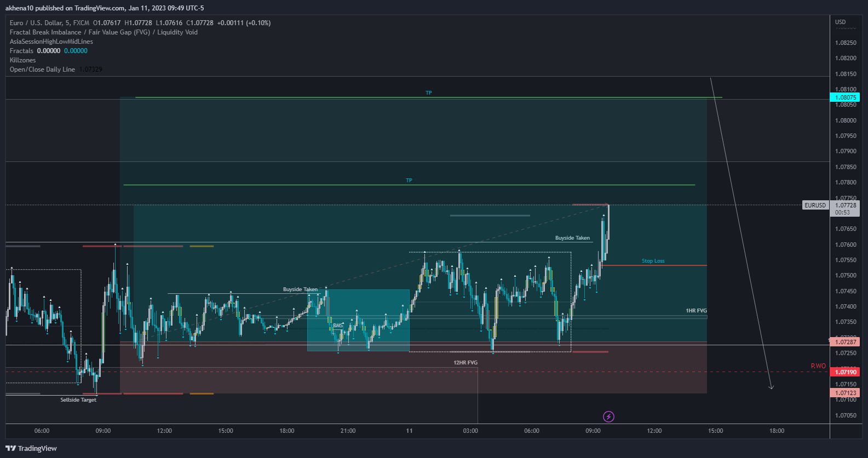868x458 pixels.
Task: Click the purple lightning event icon
Action: click(x=608, y=417)
